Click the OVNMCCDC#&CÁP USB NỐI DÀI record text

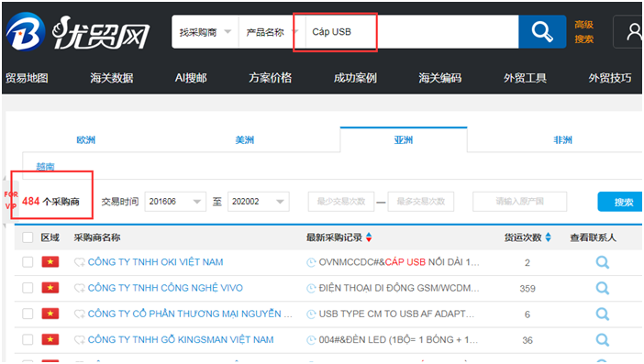(399, 262)
